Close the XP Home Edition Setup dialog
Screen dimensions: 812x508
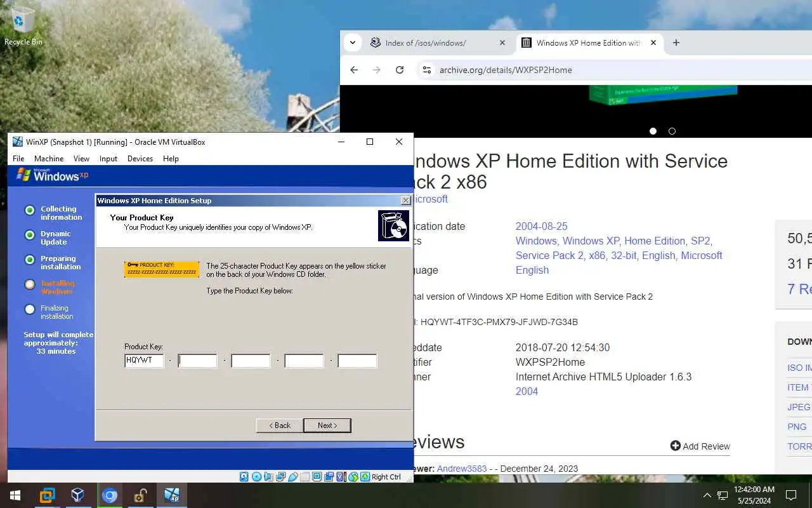405,201
